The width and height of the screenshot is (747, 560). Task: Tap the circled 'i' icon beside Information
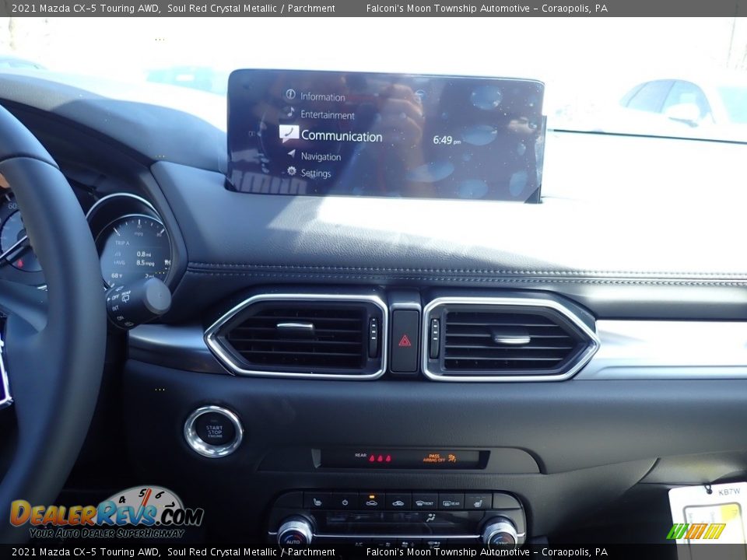click(290, 94)
